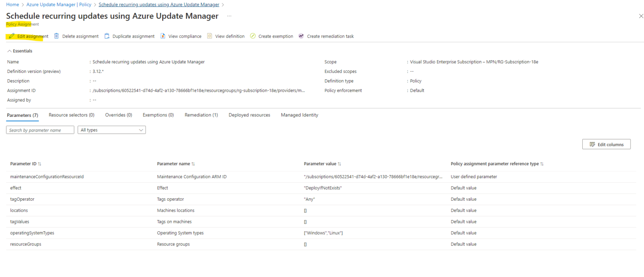Click the Create exemption icon
The image size is (644, 277).
[x=253, y=36]
